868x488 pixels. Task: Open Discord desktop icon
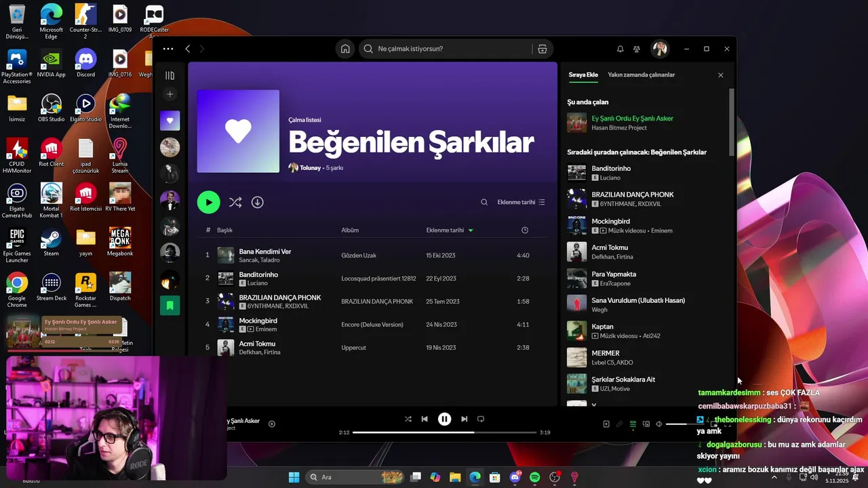click(x=85, y=62)
